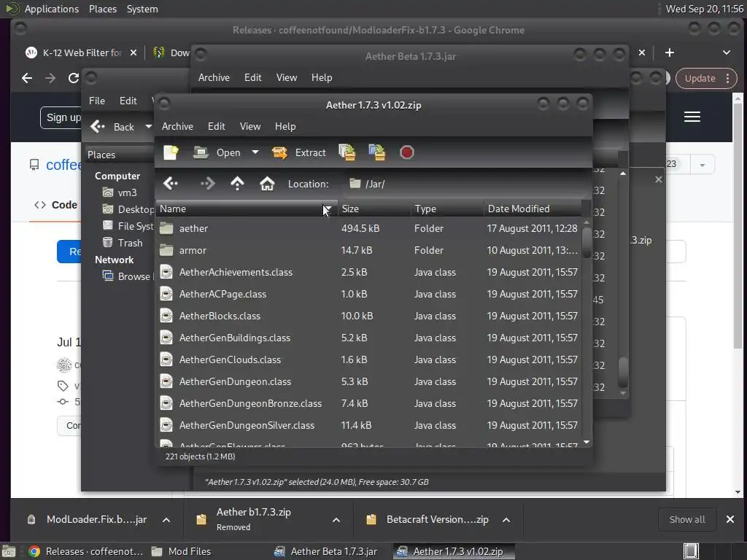Select AetherBlocks.class file

[x=368, y=316]
